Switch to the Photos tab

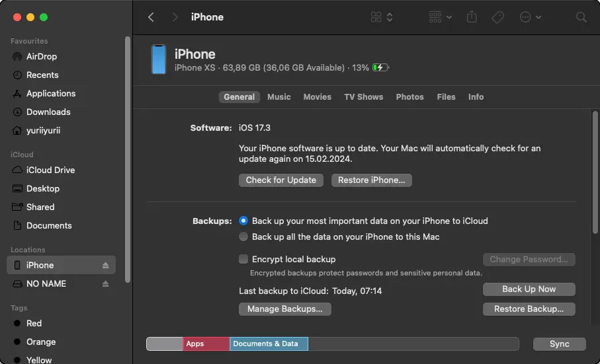coord(410,97)
